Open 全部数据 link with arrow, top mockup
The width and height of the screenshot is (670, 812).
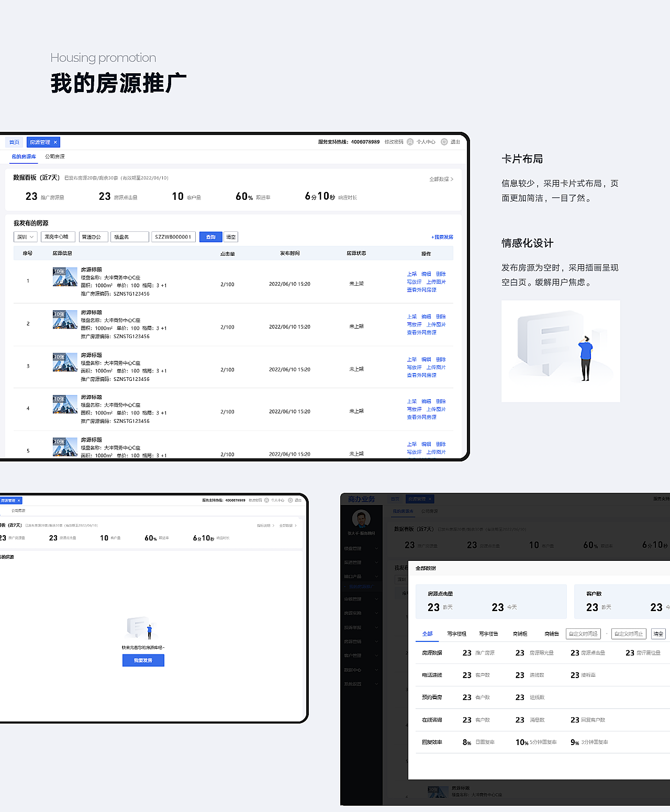pos(441,179)
